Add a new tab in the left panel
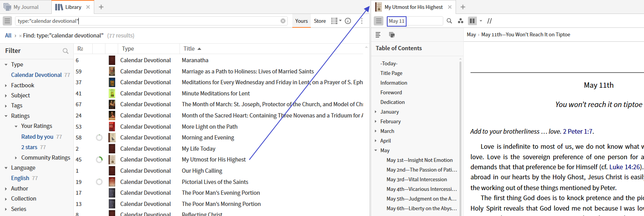The height and width of the screenshot is (216, 644). tap(101, 7)
